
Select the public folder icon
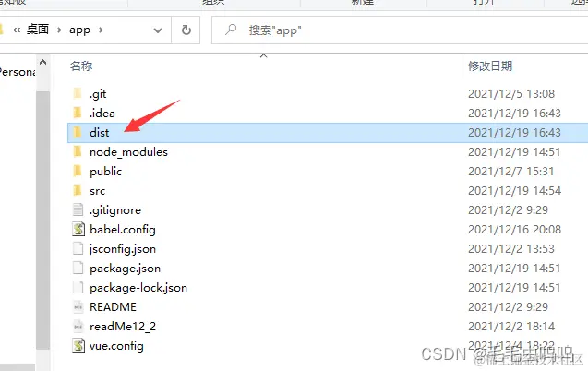[x=78, y=171]
